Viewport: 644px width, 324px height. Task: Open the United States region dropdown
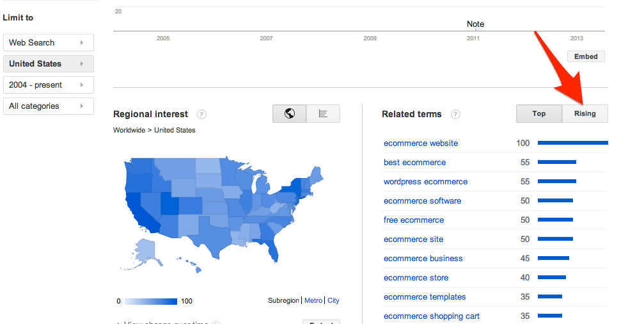point(49,64)
